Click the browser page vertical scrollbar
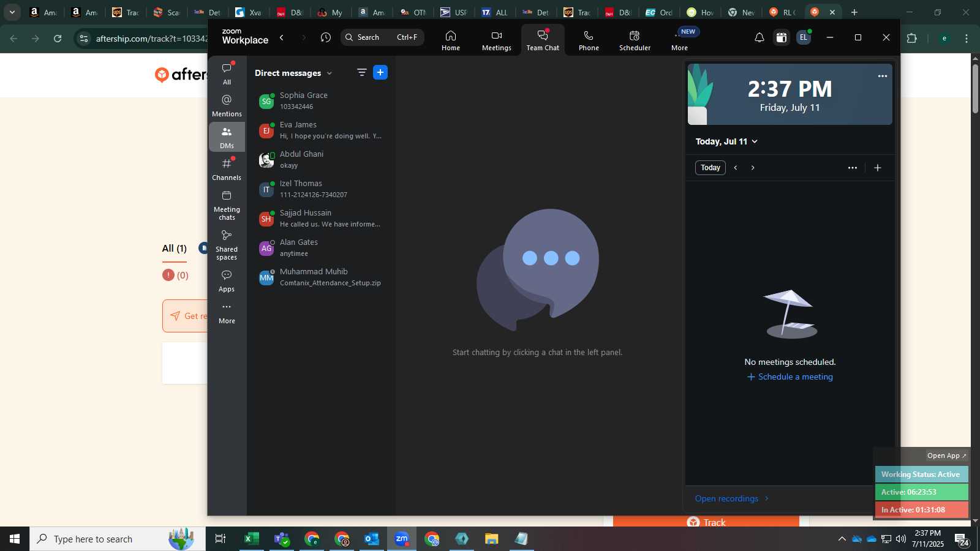The image size is (980, 551). click(975, 89)
